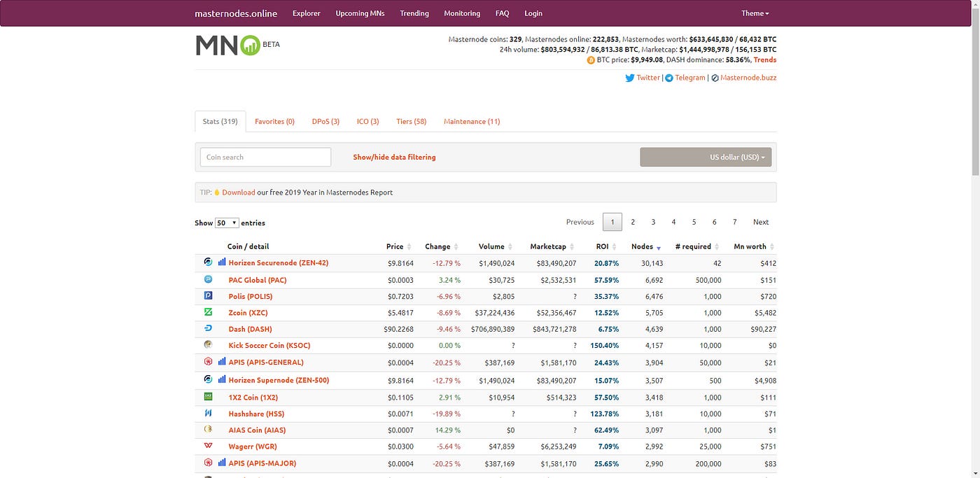The image size is (980, 478).
Task: Select the Stats (319) tab
Action: pos(220,121)
